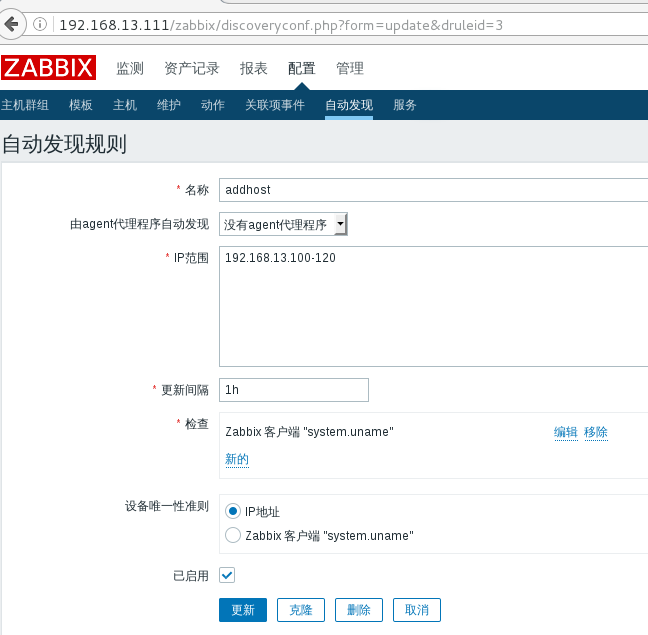The image size is (648, 635).
Task: Click the 更新 button
Action: pos(243,610)
